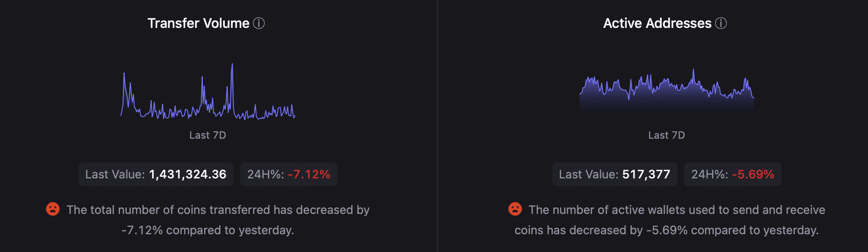Click the tallest spike in Transfer Volume chart
Viewport: 868px width, 252px height.
tap(232, 65)
